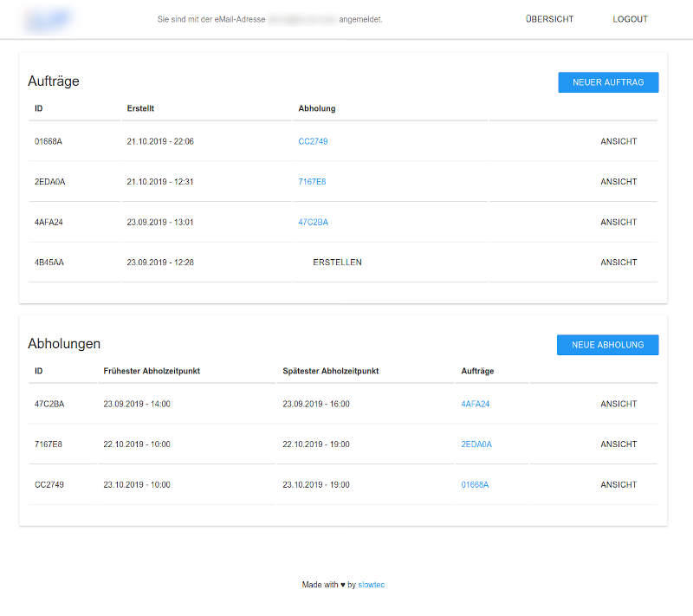Screen dimensions: 693x616
Task: Click ERSTELLEN for order 4B45AA
Action: 337,263
